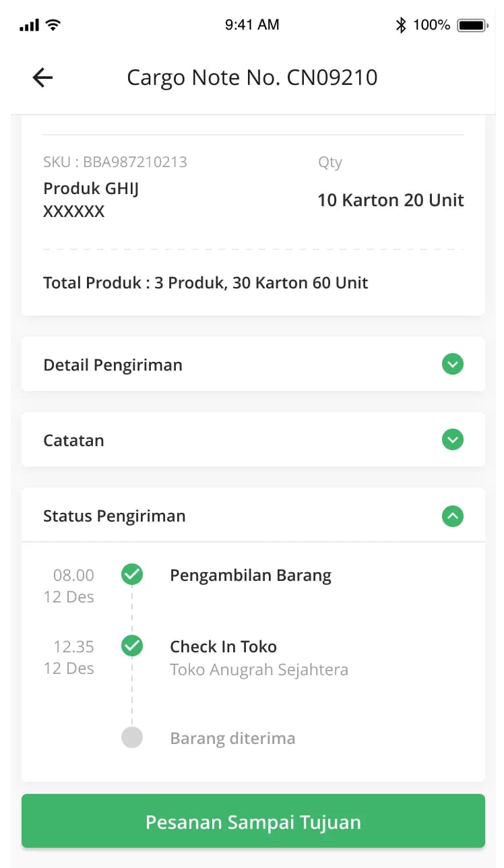This screenshot has height=868, width=504.
Task: Expand Detail Pengiriman chevron
Action: coord(453,365)
